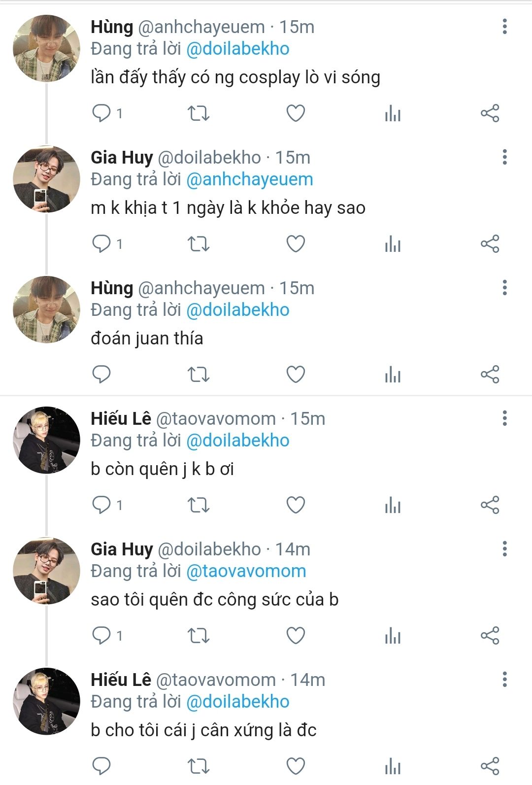View analytics for Hiếu Lê's 'cân xứng' tweet
This screenshot has height=785, width=532.
(393, 766)
